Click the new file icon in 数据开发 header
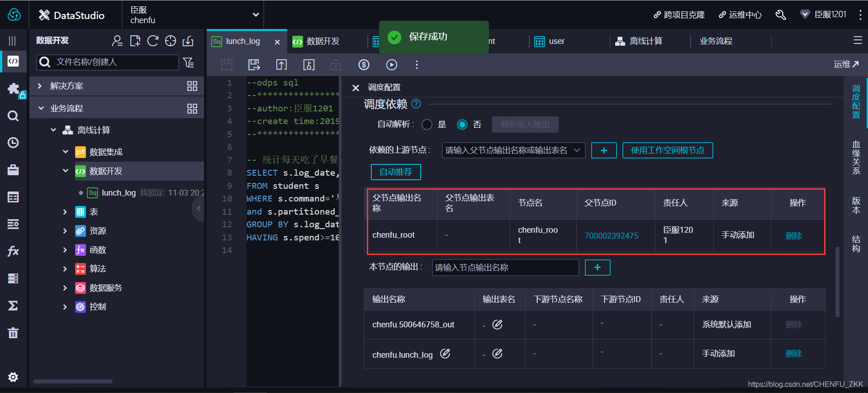868x393 pixels. (135, 41)
